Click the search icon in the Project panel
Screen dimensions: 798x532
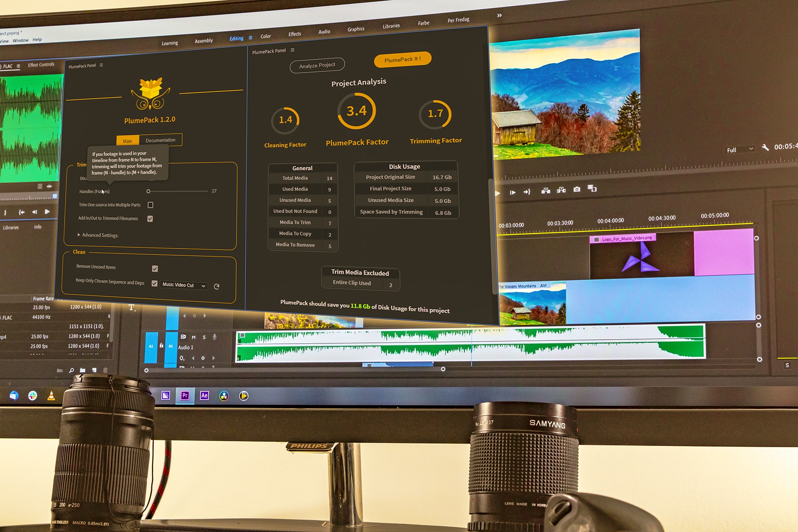[71, 370]
